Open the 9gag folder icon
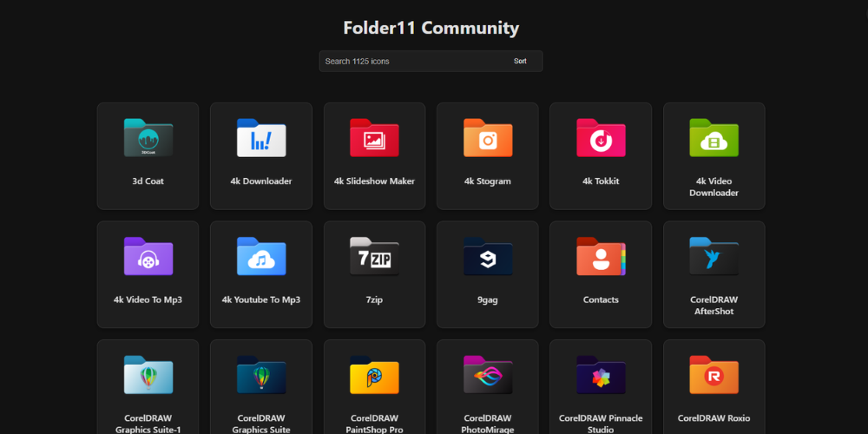This screenshot has height=434, width=868. click(x=488, y=256)
